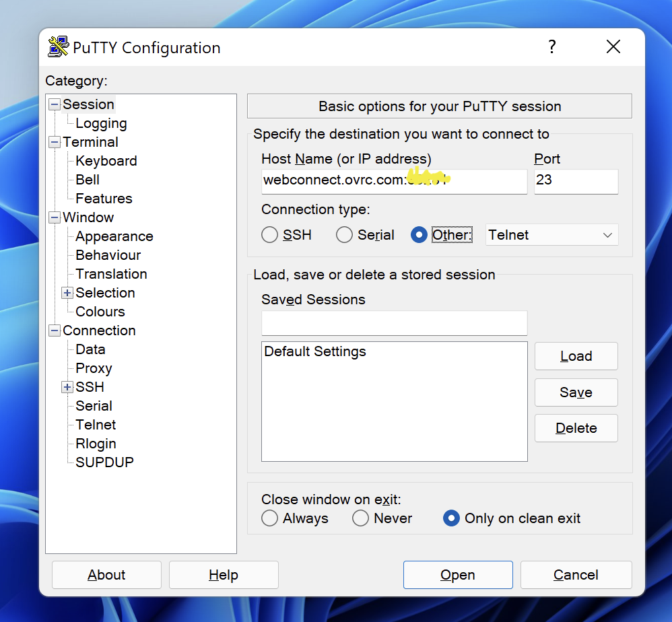672x622 pixels.
Task: Open the Colours settings category
Action: click(100, 312)
